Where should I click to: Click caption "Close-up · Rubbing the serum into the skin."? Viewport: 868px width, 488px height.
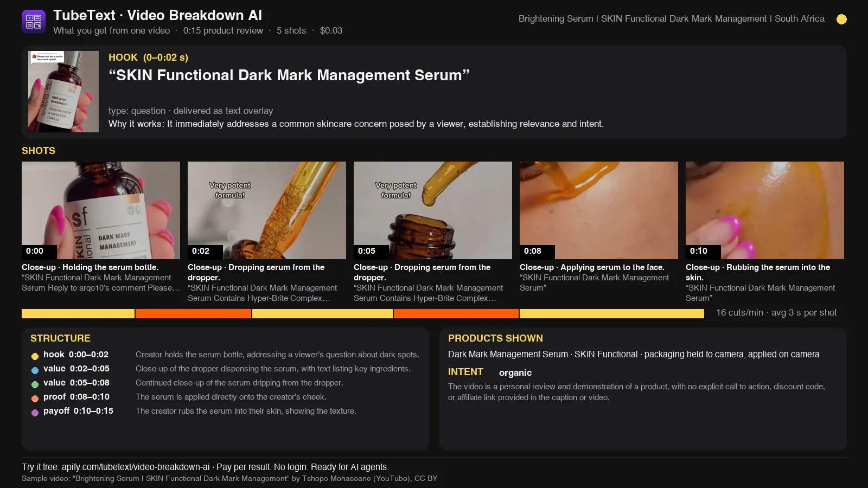click(x=758, y=272)
